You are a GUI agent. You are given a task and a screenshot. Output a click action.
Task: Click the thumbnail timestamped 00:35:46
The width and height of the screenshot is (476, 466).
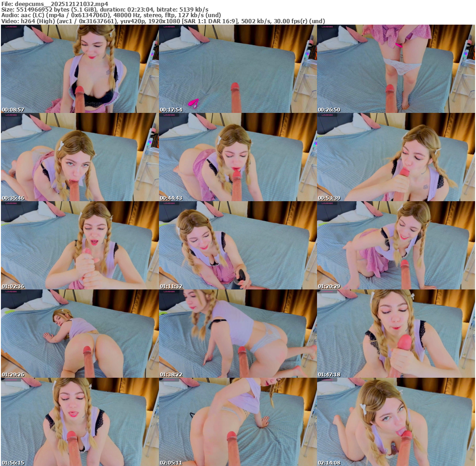[x=79, y=157]
